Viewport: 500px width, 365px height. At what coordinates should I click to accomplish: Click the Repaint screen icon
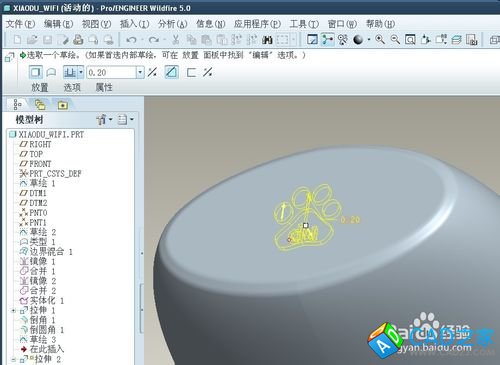tap(312, 40)
